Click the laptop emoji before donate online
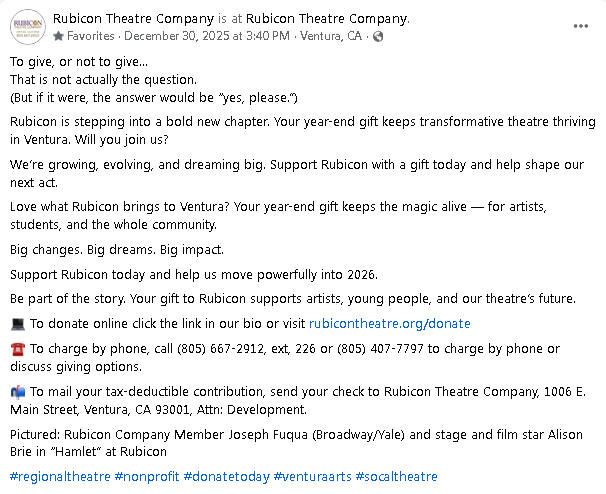 pyautogui.click(x=17, y=323)
